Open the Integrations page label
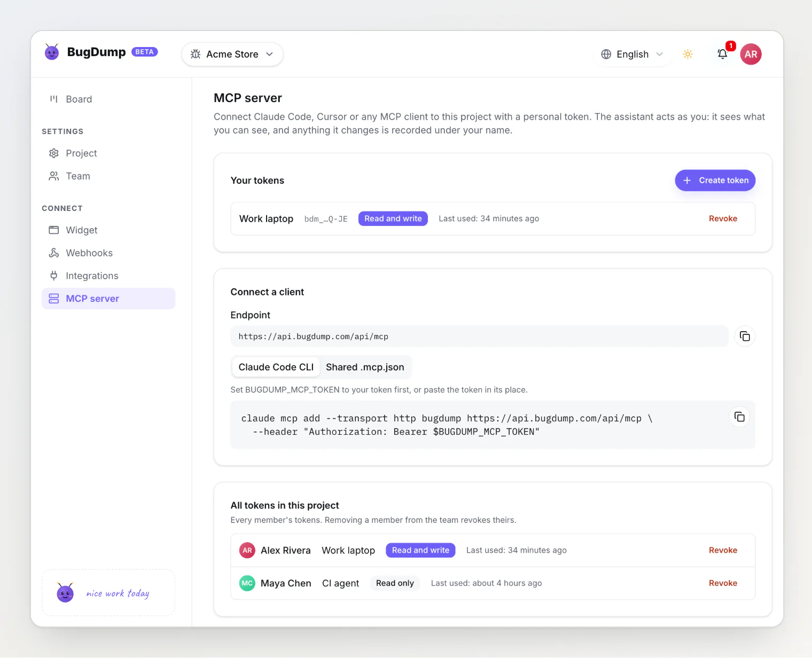 (x=92, y=276)
